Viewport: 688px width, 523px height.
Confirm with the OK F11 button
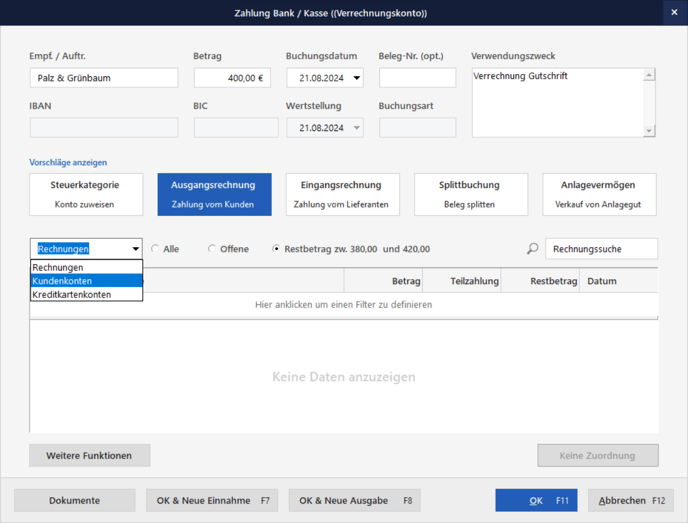(536, 500)
